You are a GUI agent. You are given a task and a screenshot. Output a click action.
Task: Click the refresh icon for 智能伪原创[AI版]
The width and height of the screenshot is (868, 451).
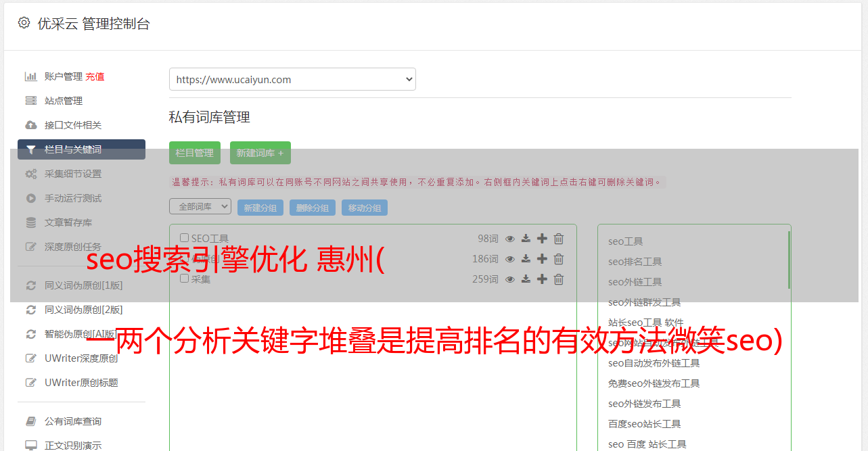[30, 334]
